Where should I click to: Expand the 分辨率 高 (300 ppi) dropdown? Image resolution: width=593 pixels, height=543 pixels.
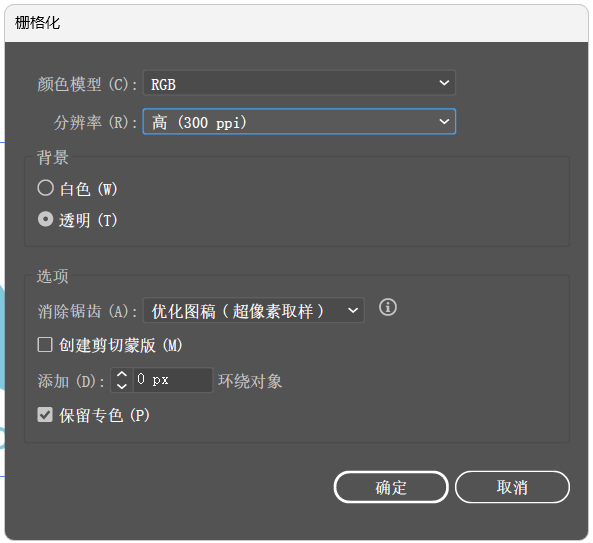(x=299, y=122)
